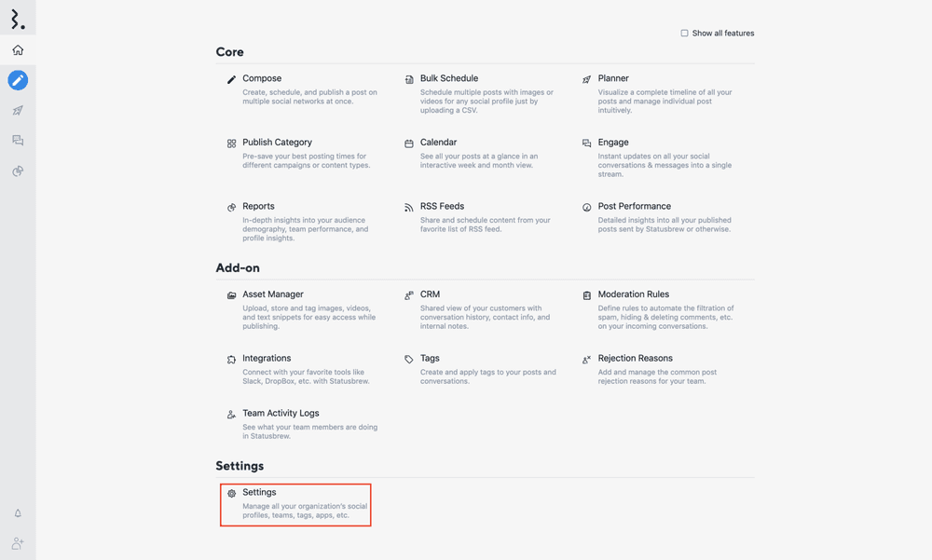Open Bulk Schedule
Screen dimensions: 932x560
[448, 78]
